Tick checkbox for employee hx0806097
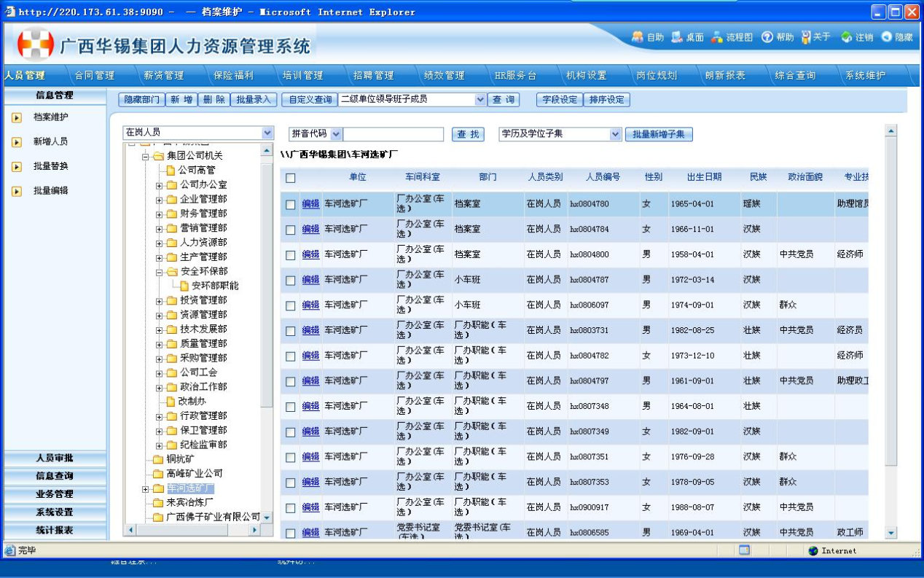 pos(291,306)
